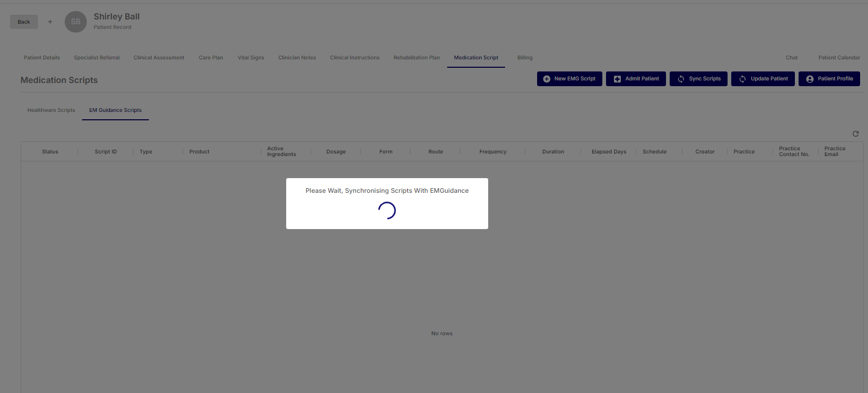
Task: Click the Sync Scripts button
Action: pos(699,79)
